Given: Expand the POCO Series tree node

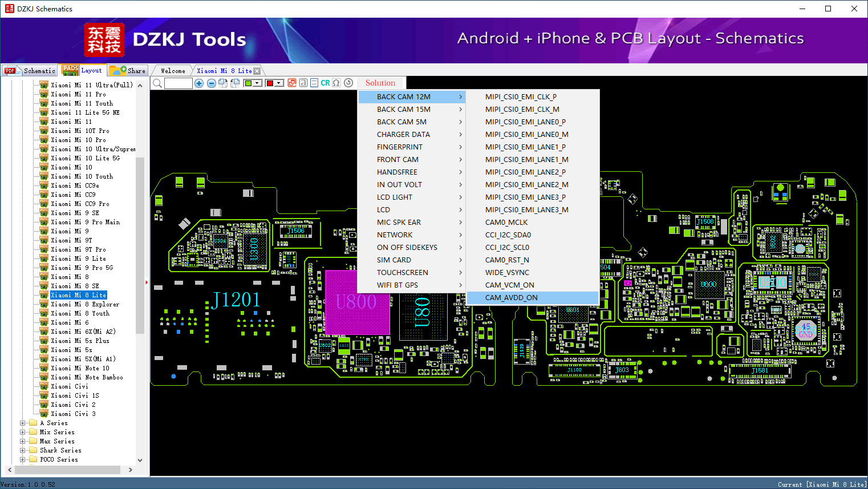Looking at the screenshot, I should pos(23,459).
